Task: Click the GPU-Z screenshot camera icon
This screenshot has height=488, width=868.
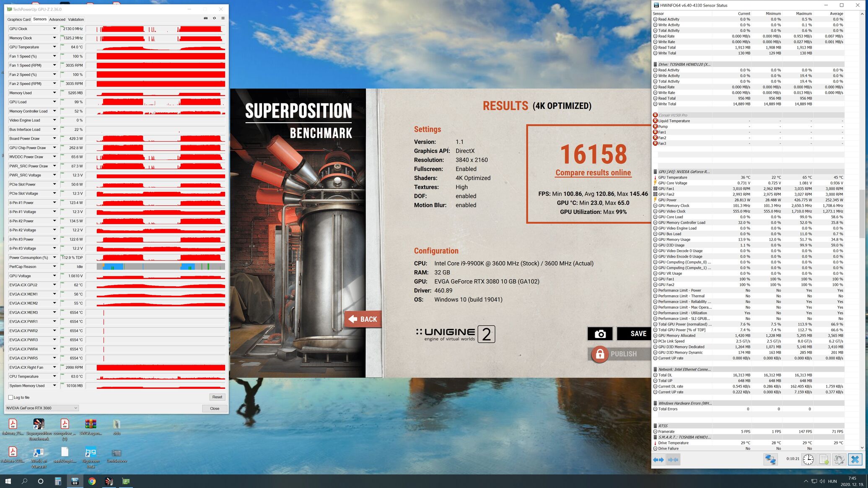Action: coord(206,18)
